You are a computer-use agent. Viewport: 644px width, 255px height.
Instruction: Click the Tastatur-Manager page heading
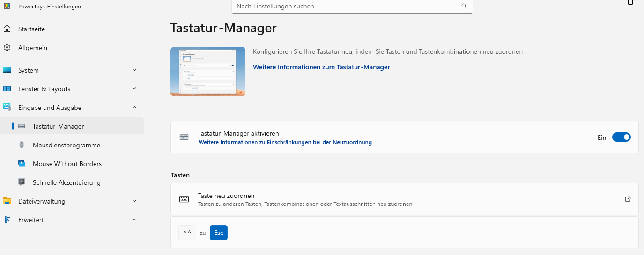[x=223, y=28]
